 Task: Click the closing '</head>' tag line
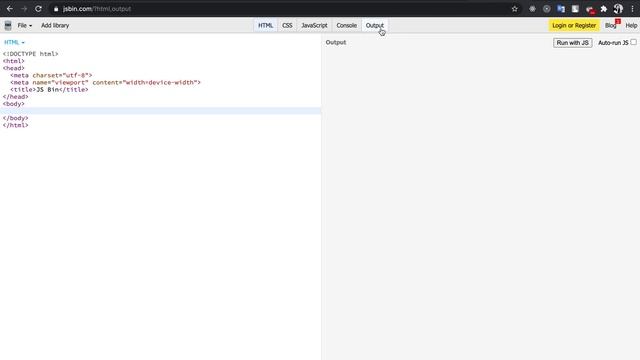[x=16, y=97]
